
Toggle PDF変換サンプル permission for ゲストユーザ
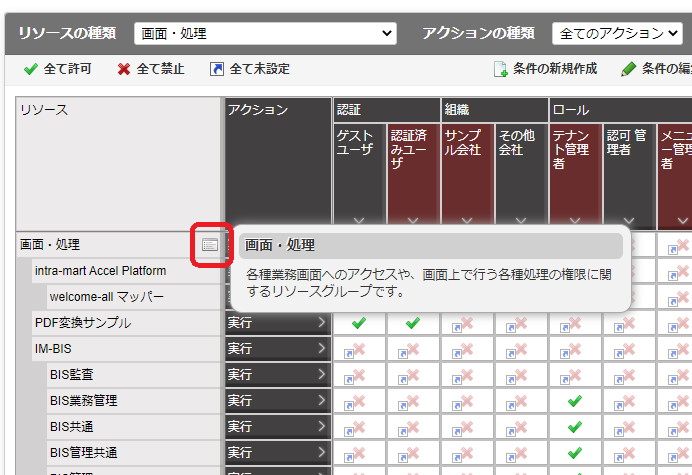click(359, 323)
